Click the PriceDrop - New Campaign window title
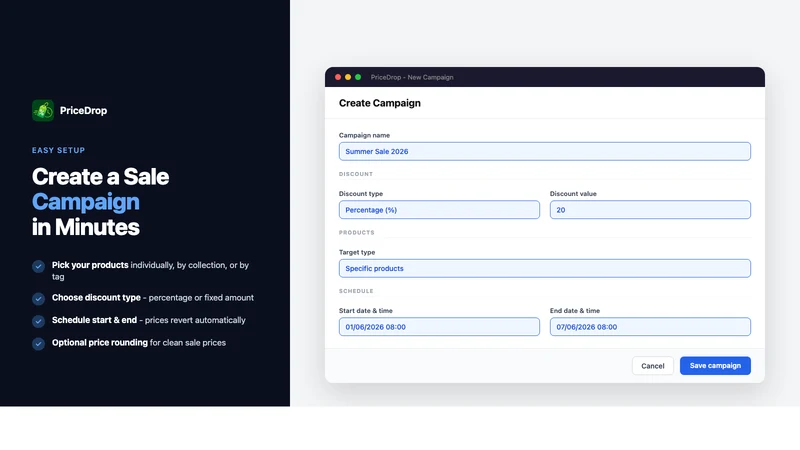Screen dimensions: 800x450 click(412, 78)
